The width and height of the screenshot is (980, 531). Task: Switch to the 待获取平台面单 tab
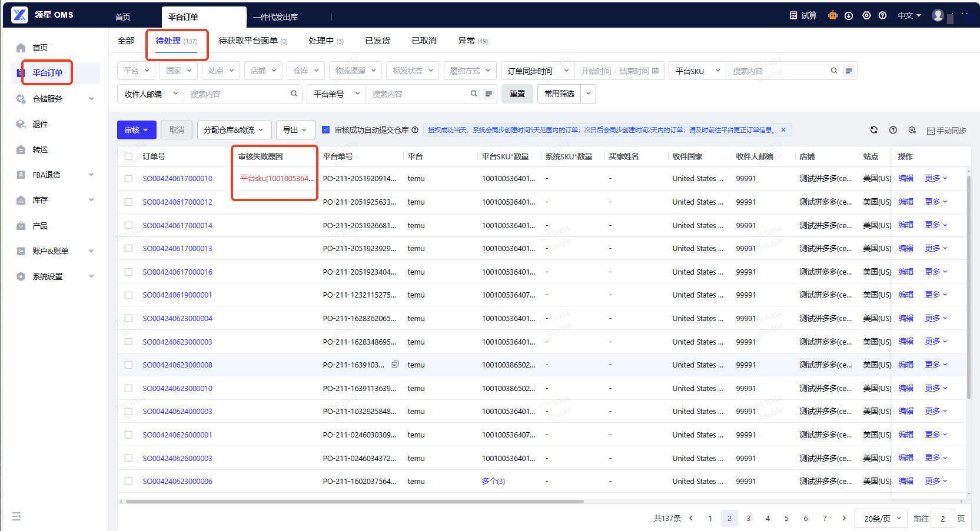click(x=253, y=41)
